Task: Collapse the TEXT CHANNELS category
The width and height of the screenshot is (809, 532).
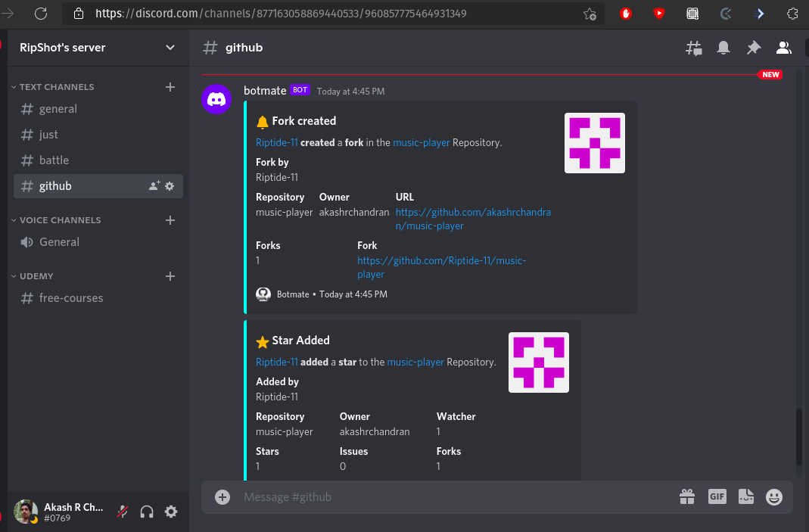Action: (x=52, y=87)
